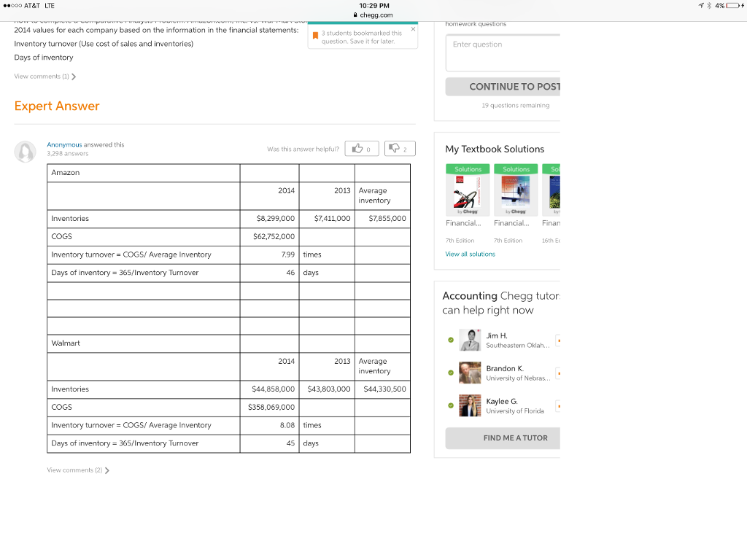This screenshot has width=747, height=560.
Task: Expand View comments (1) under question
Action: tap(44, 76)
